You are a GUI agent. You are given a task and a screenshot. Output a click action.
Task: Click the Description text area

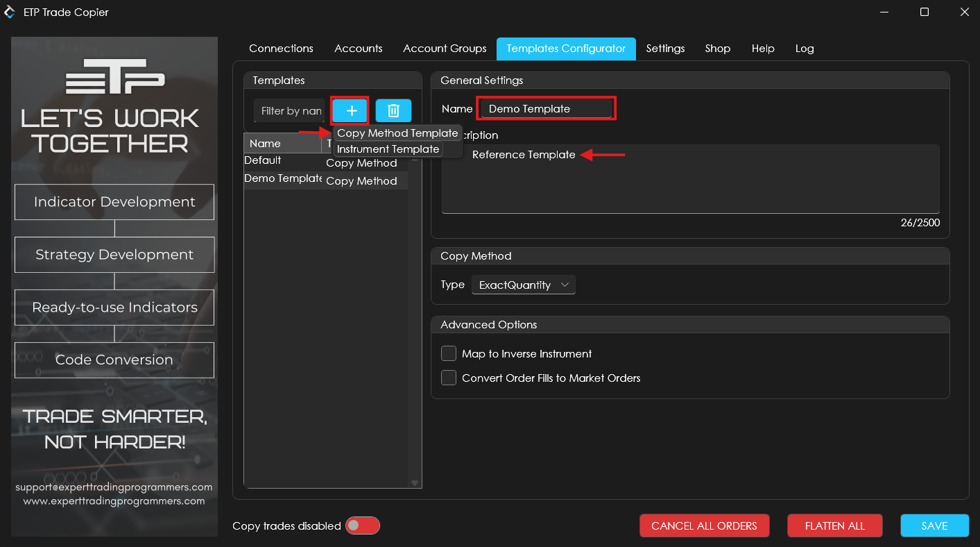[691, 178]
